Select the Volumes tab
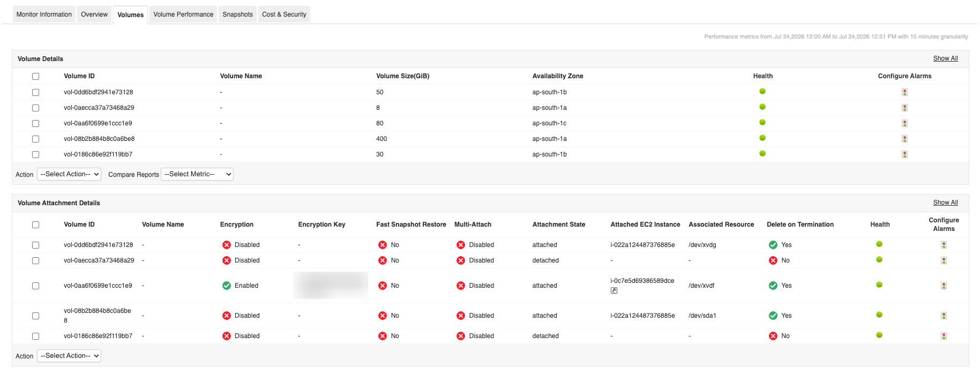This screenshot has width=980, height=374. 130,14
